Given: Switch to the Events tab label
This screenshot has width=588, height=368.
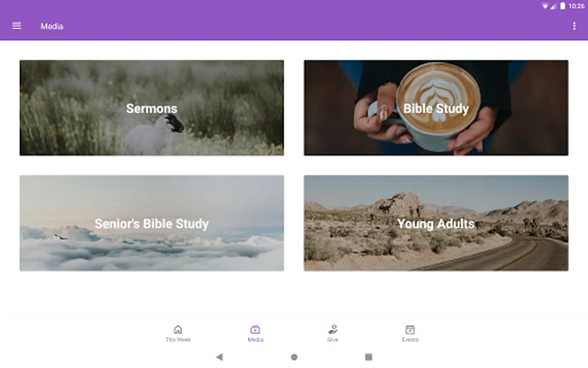Looking at the screenshot, I should [410, 339].
